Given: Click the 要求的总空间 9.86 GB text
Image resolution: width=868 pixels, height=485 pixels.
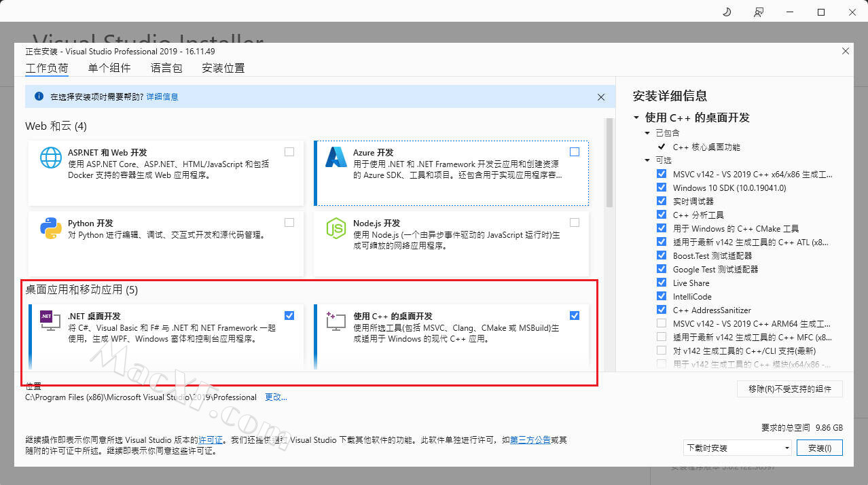Looking at the screenshot, I should coord(802,428).
